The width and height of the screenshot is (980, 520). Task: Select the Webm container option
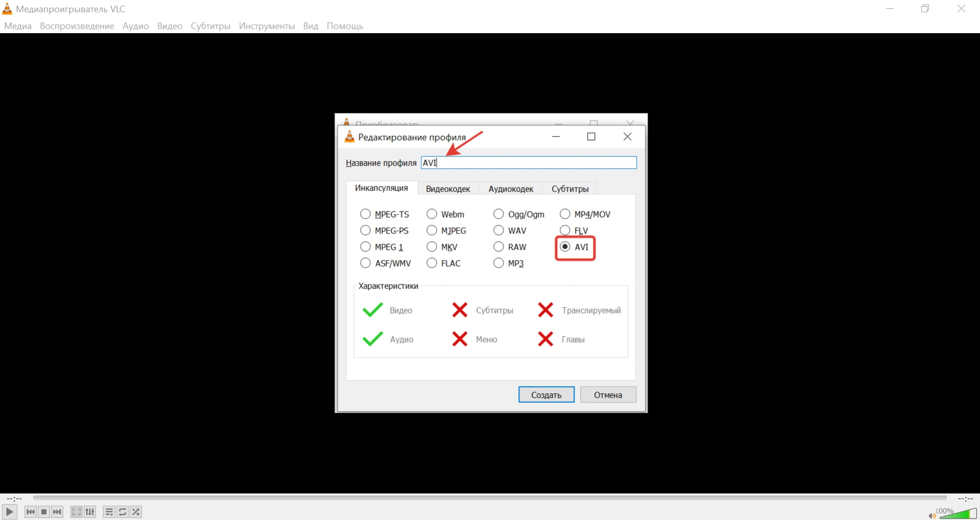[432, 214]
